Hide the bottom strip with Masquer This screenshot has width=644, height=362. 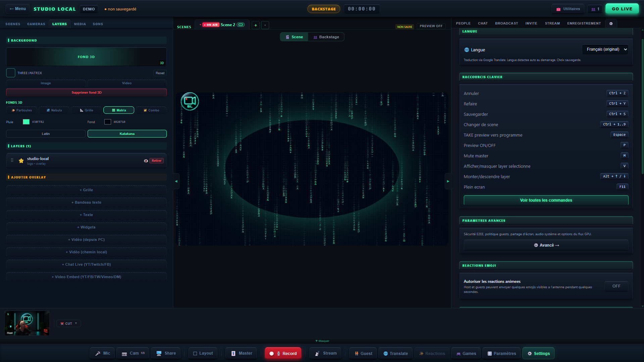click(322, 341)
